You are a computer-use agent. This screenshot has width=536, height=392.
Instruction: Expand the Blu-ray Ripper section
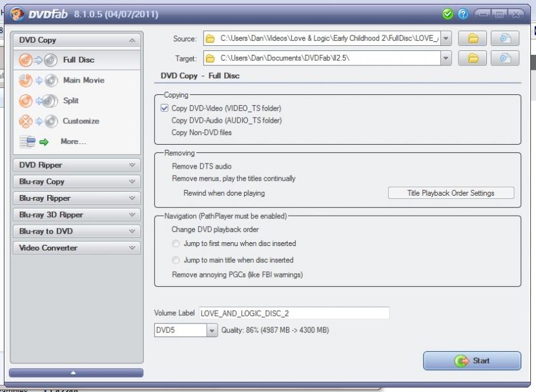click(x=132, y=198)
